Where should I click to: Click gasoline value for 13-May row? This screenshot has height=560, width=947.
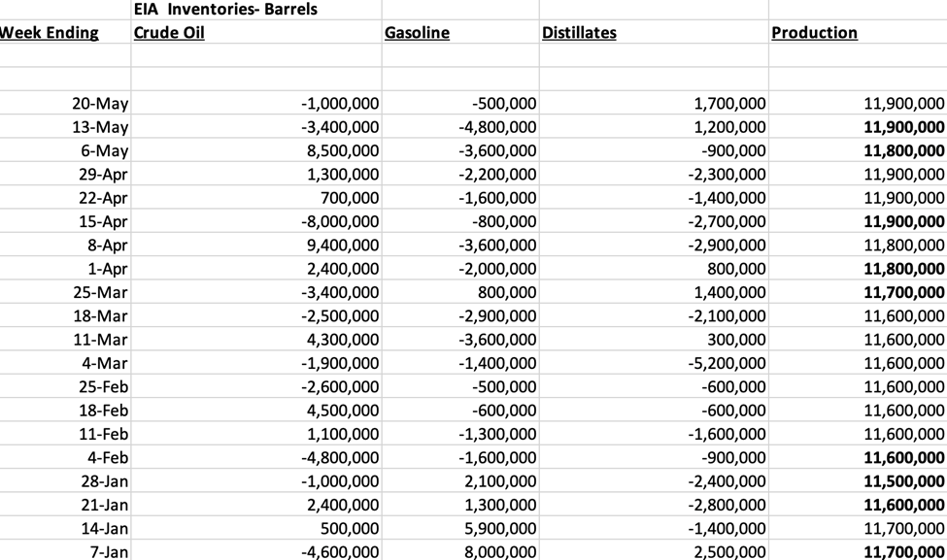tap(496, 127)
